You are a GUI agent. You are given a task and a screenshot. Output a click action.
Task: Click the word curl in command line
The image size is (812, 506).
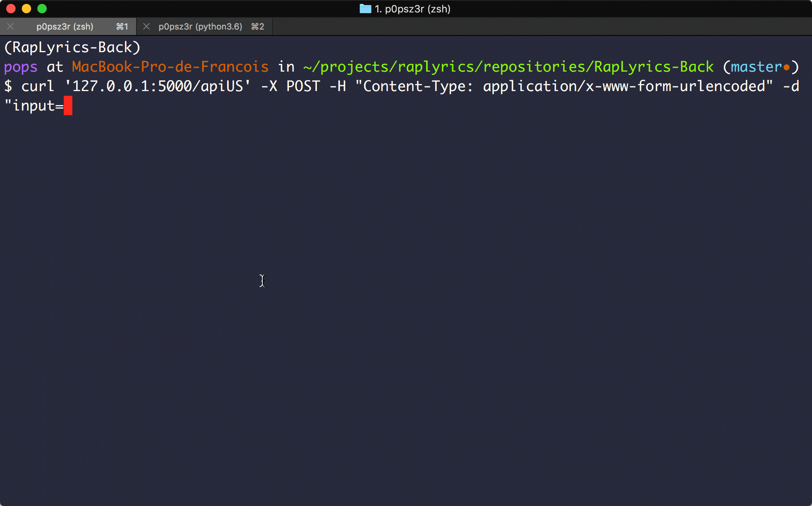coord(38,86)
